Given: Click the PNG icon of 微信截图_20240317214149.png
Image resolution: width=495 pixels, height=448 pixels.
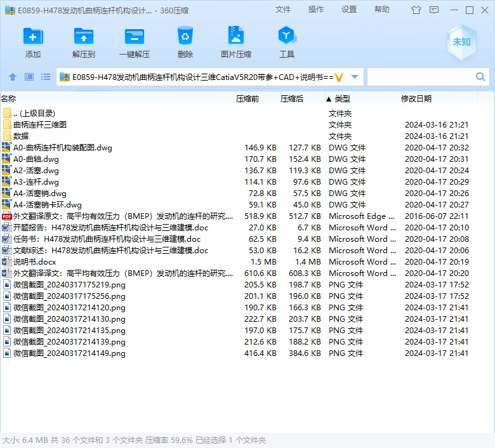Looking at the screenshot, I should tap(6, 353).
